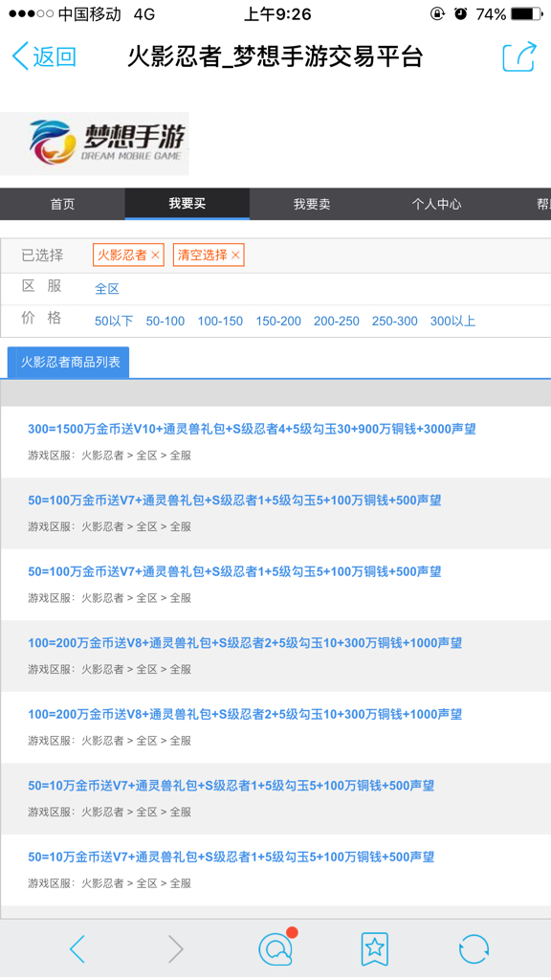Tap the page title 火影忍者_梦想手游交易平台

pyautogui.click(x=275, y=56)
